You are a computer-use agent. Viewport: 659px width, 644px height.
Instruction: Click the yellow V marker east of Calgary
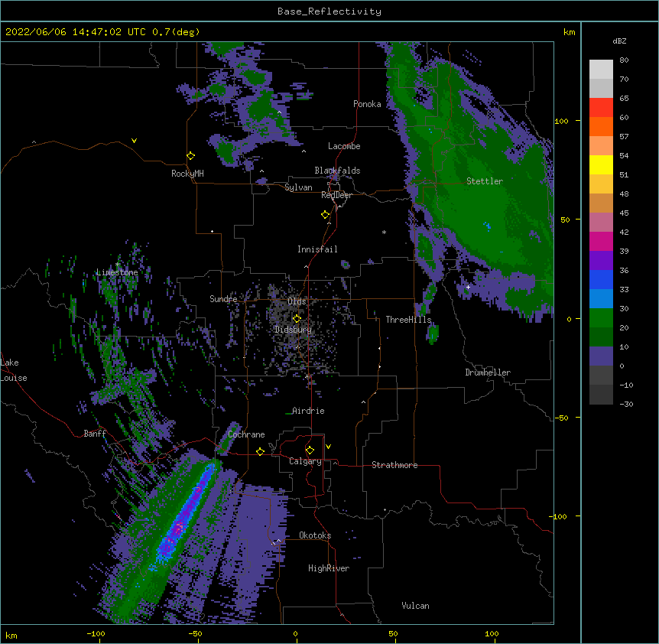click(328, 447)
